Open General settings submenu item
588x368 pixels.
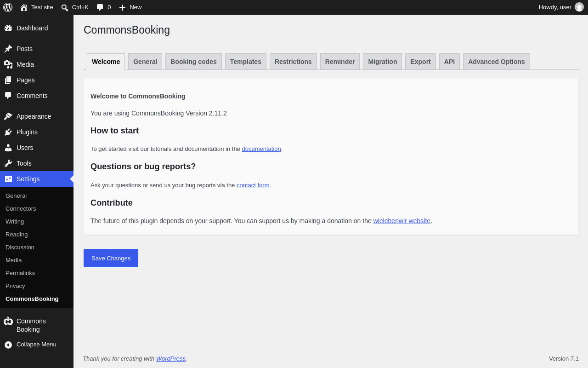click(16, 195)
